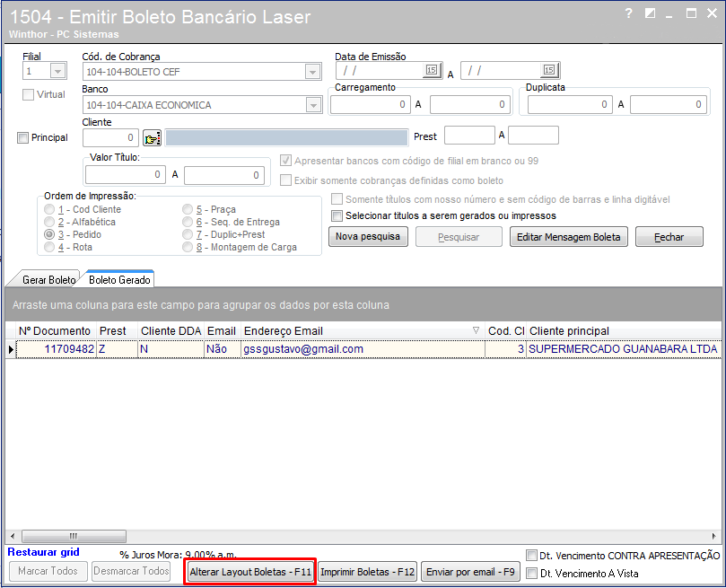Click the Nova pesquisa button
The image size is (726, 588).
coord(368,237)
